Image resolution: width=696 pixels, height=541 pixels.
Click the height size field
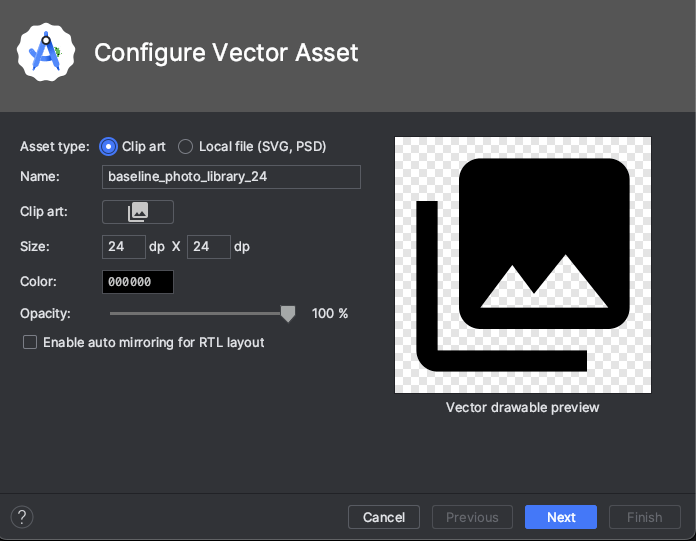tap(209, 247)
